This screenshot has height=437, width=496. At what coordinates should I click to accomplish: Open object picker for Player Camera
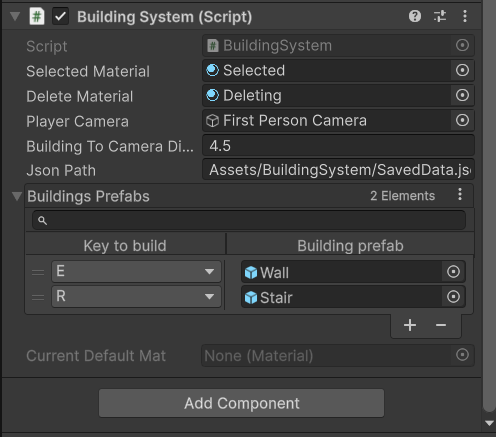(462, 120)
